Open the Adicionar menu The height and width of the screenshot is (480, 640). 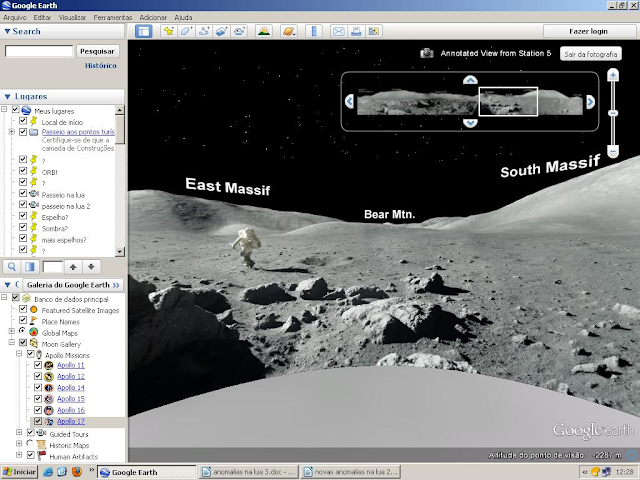click(153, 17)
